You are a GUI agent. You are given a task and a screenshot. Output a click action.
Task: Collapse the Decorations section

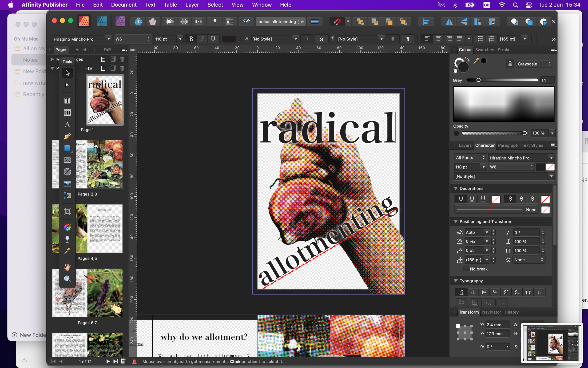point(456,188)
